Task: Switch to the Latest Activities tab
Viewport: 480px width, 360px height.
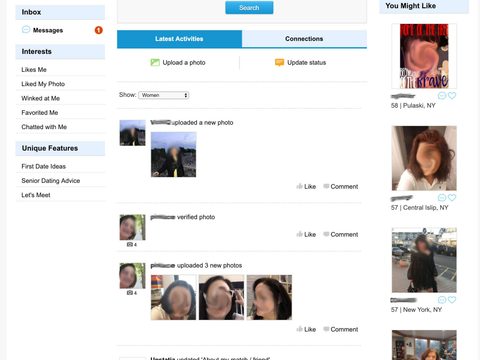Action: coord(179,39)
